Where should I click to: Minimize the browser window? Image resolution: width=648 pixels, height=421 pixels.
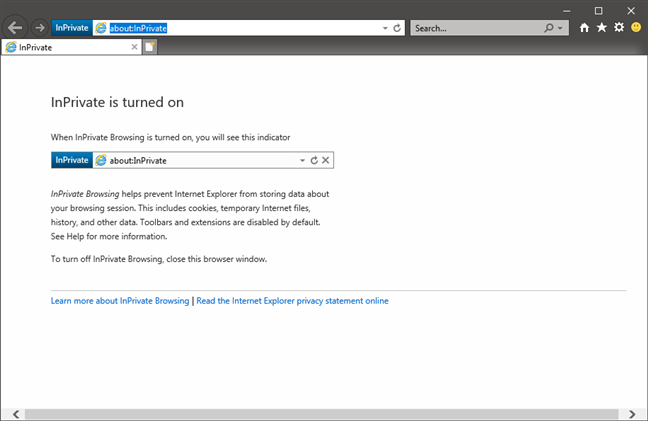(567, 11)
